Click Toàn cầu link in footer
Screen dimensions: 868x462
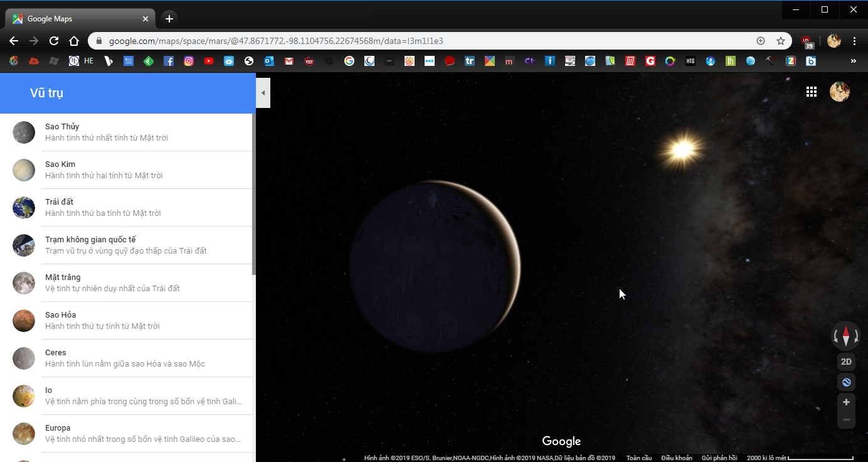tap(638, 458)
